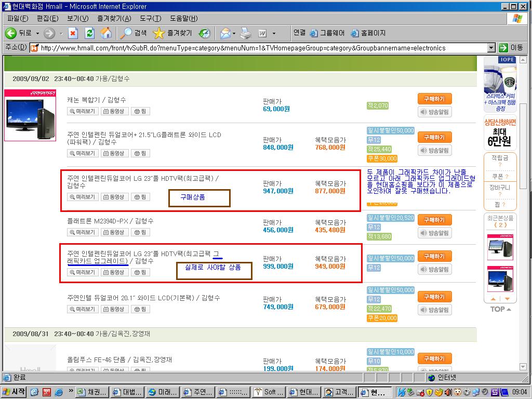Open the Mail button dropdown arrow
Screen dimensions: 532x399
pos(234,33)
